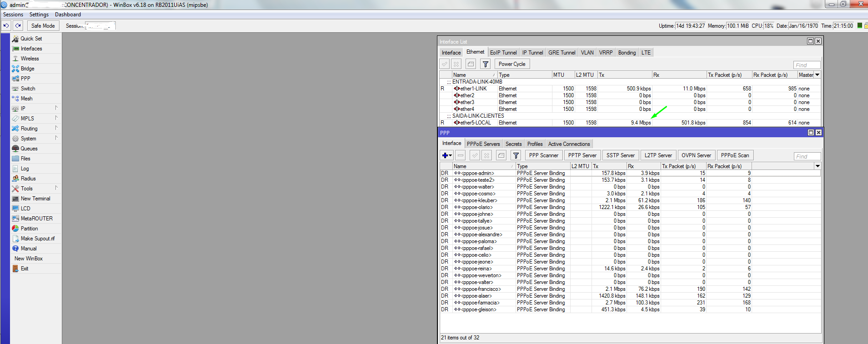The image size is (868, 344).
Task: Switch to Bonding tab
Action: 627,53
